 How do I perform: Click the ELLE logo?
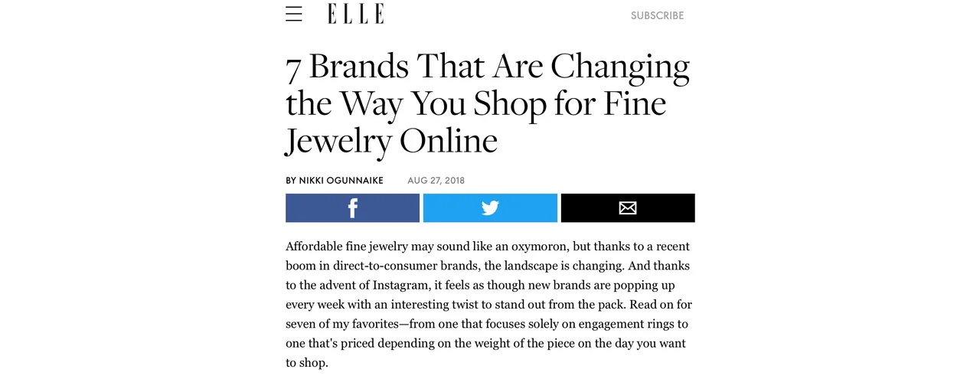pyautogui.click(x=356, y=14)
